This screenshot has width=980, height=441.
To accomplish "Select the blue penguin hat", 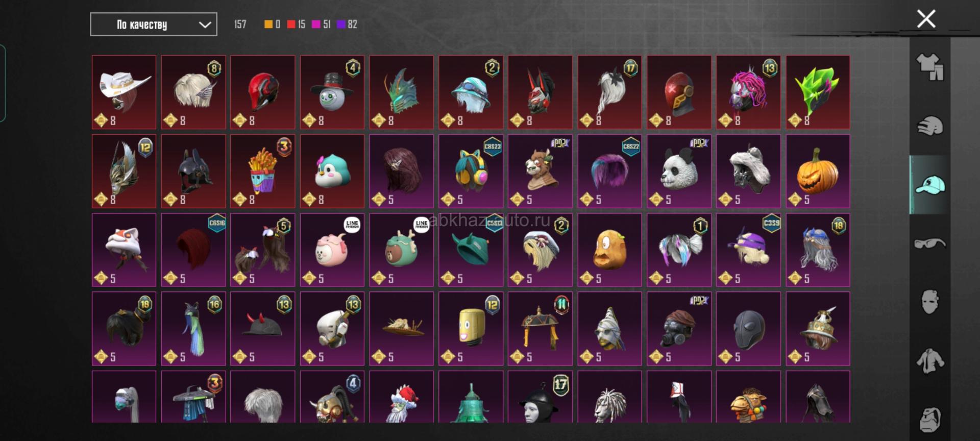I will pos(332,171).
